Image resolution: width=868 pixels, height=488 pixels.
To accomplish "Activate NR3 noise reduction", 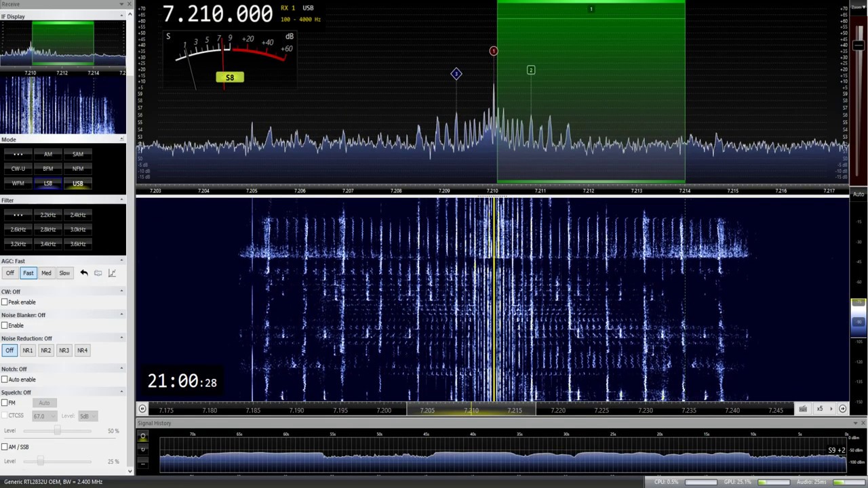I will (x=64, y=350).
